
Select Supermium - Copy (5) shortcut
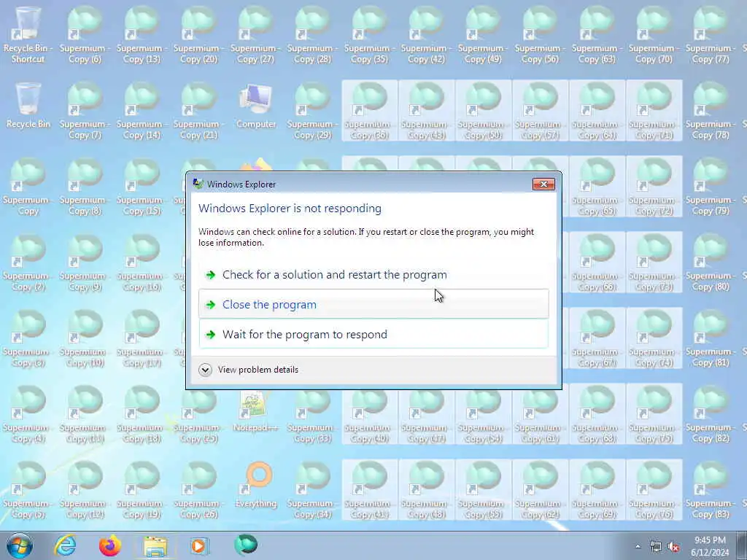[28, 490]
